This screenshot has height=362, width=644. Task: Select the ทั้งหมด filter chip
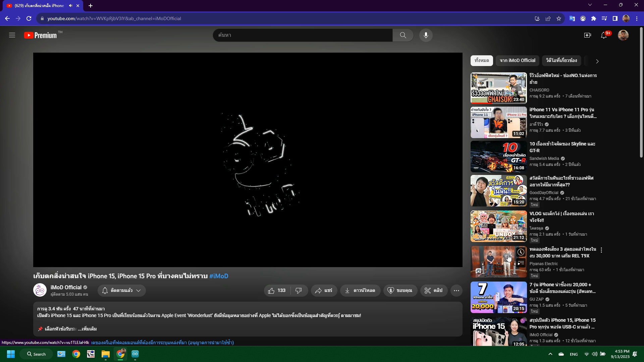pyautogui.click(x=482, y=61)
